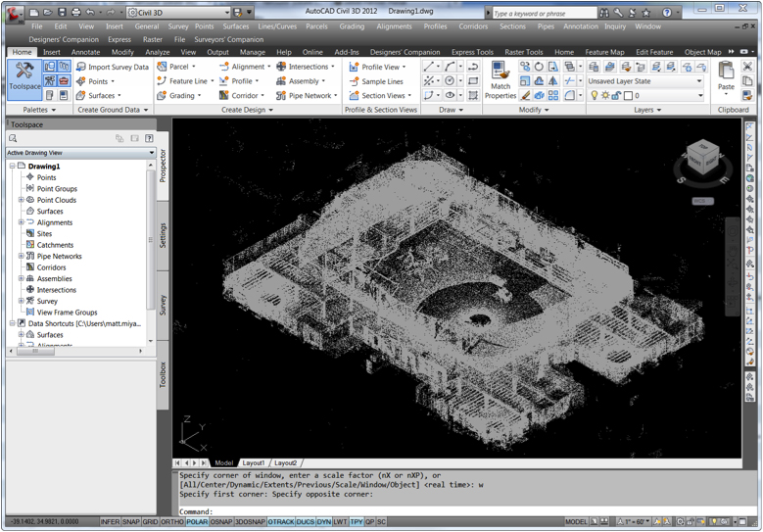Click the Corridor tool icon

click(224, 95)
